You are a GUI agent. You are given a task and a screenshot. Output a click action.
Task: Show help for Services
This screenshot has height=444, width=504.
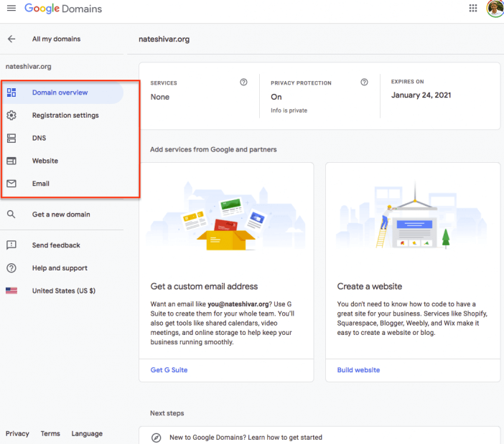tap(243, 82)
